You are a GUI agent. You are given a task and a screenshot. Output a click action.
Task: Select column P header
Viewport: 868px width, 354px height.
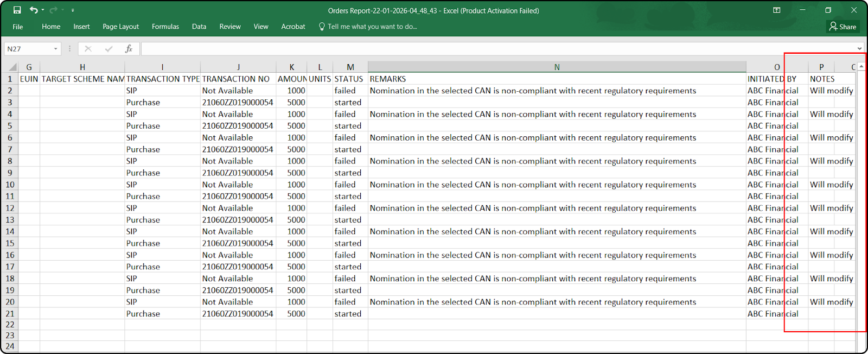(821, 67)
